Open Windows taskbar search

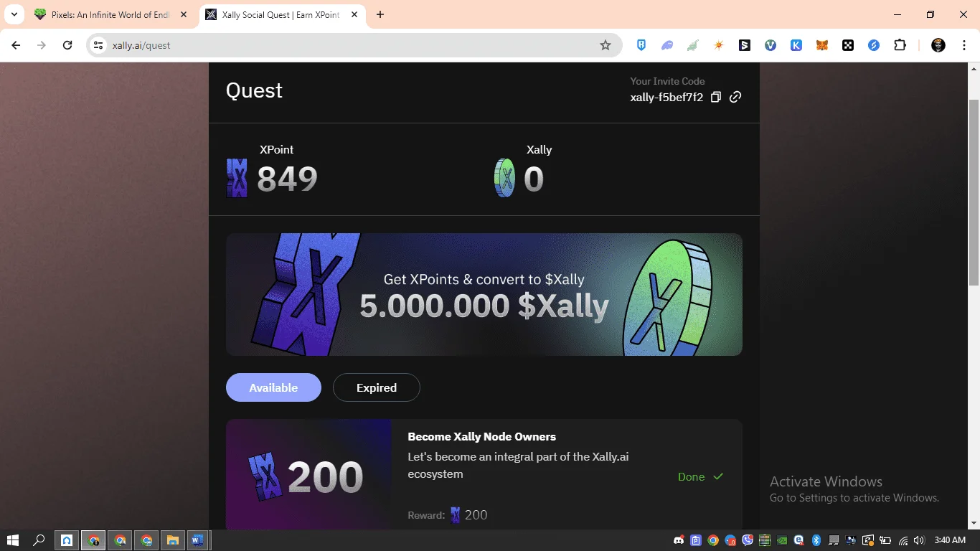click(39, 540)
